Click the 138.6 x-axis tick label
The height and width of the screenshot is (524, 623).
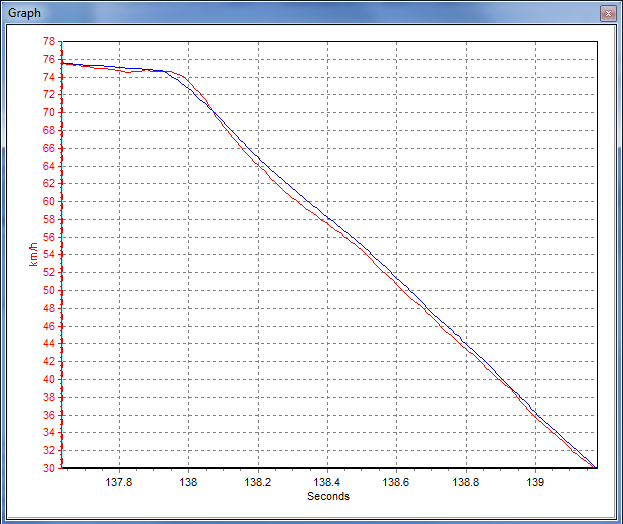[397, 481]
